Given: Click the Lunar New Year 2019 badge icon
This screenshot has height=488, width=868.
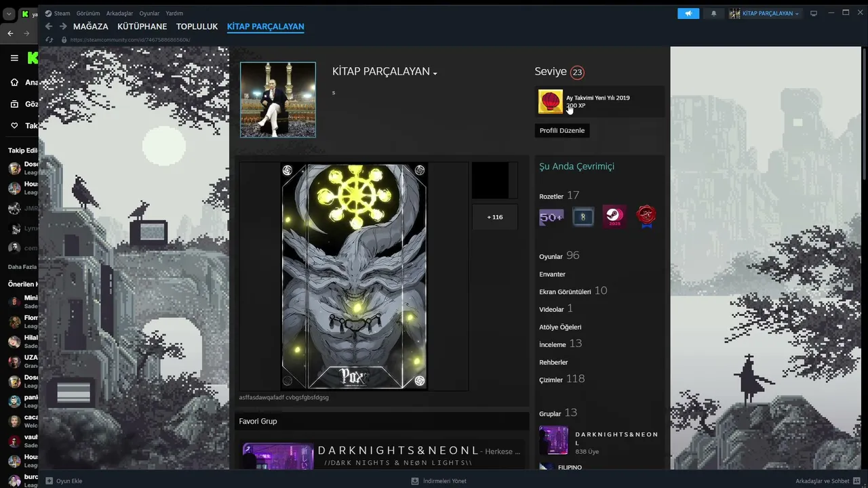Looking at the screenshot, I should (550, 102).
